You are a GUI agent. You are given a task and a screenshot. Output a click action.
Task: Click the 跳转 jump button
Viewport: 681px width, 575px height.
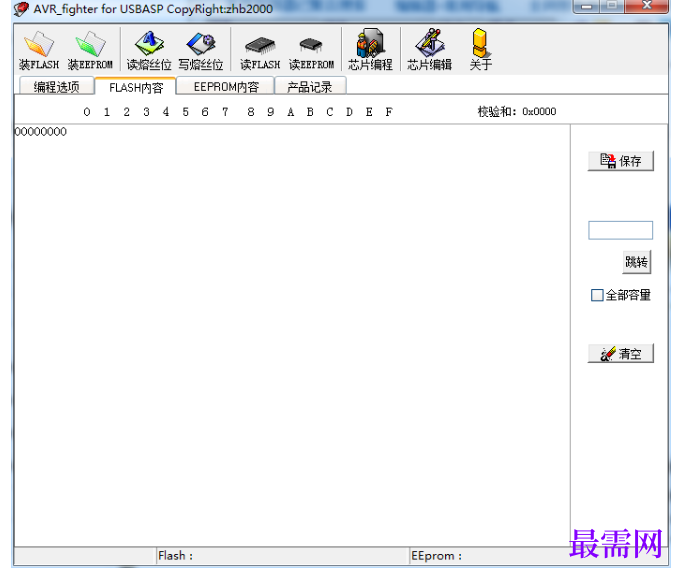pos(636,262)
